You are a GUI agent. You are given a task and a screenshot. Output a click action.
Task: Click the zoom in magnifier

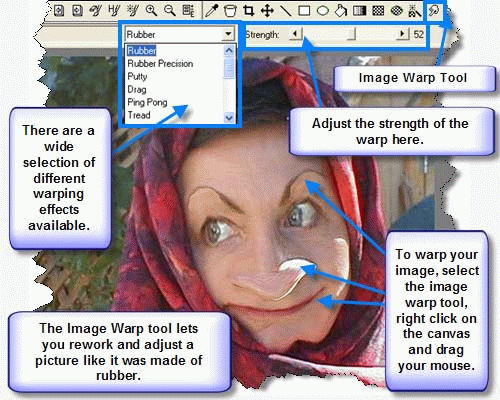coord(151,11)
